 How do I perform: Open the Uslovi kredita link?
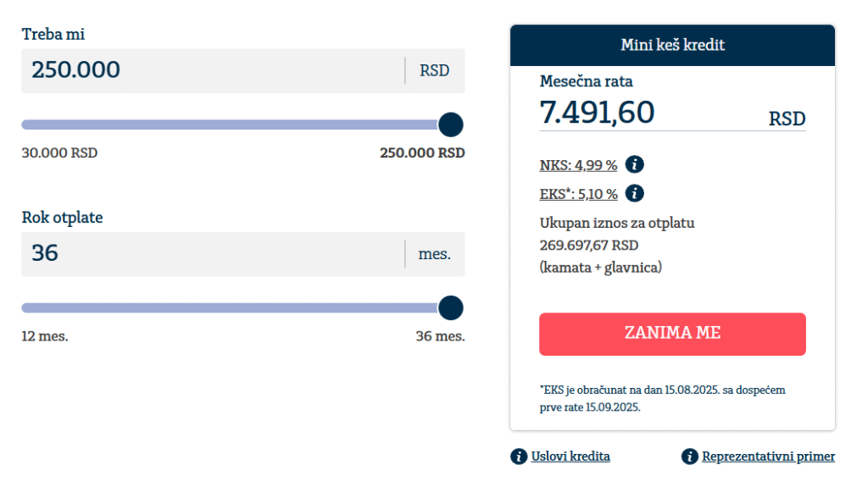[570, 457]
